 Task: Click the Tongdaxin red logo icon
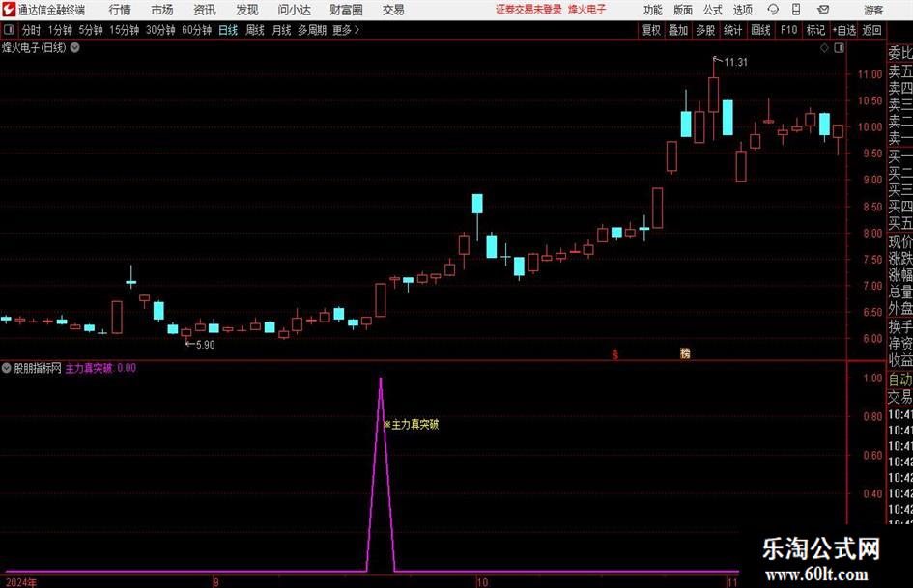point(9,10)
